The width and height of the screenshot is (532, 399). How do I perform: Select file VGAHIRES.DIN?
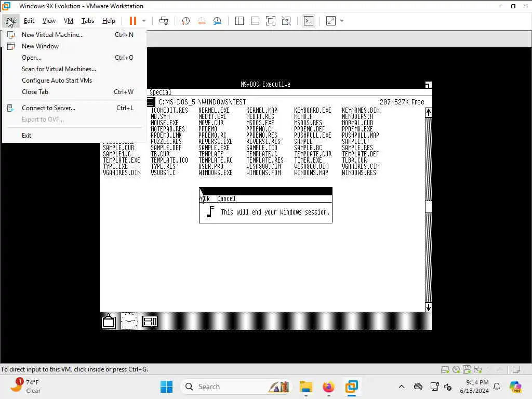122,172
